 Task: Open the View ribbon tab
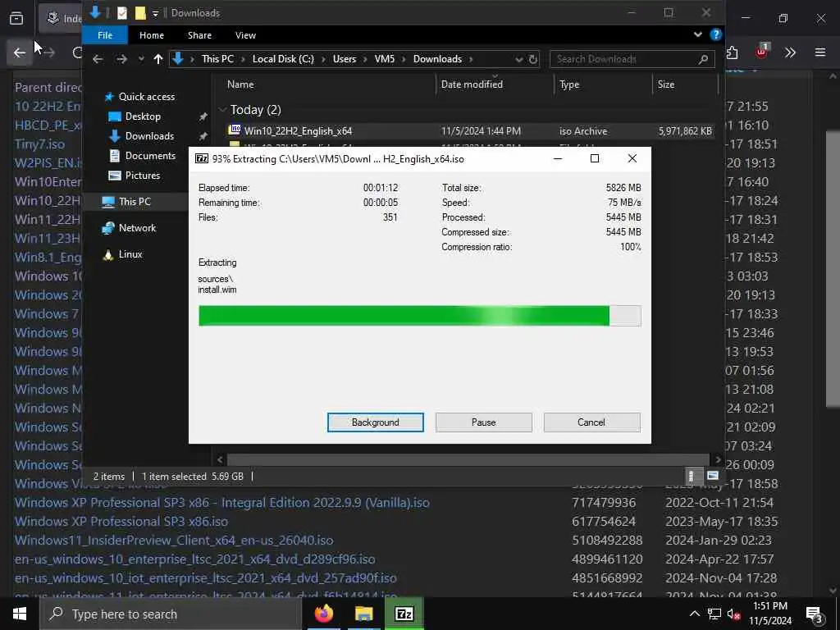(245, 35)
